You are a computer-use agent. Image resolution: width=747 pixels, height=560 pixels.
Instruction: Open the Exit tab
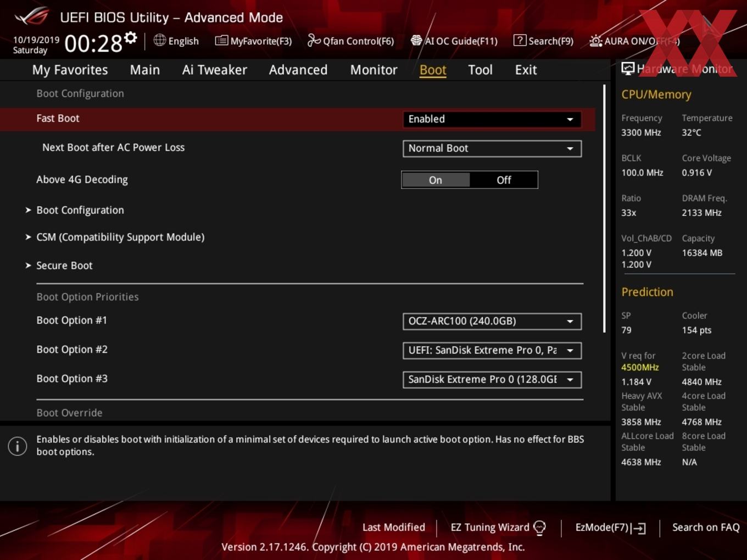coord(526,70)
